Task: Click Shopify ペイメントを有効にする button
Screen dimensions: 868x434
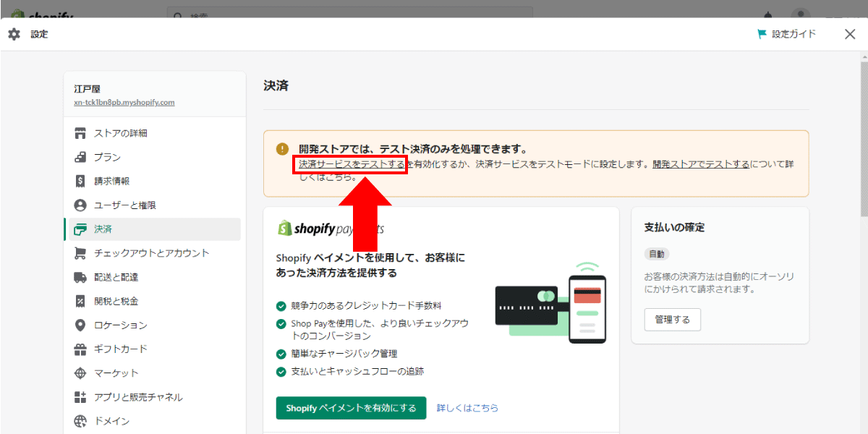Action: pos(351,408)
